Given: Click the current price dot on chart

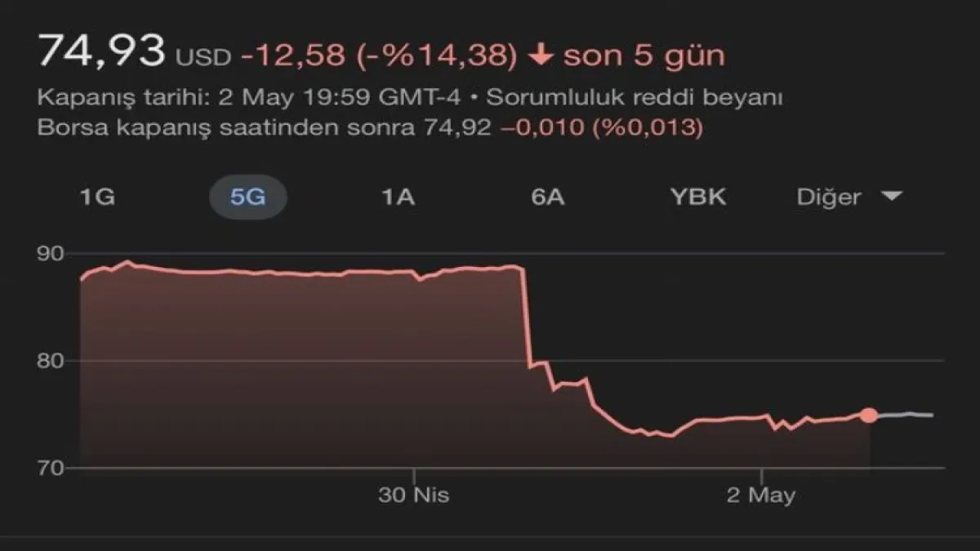Looking at the screenshot, I should point(869,415).
